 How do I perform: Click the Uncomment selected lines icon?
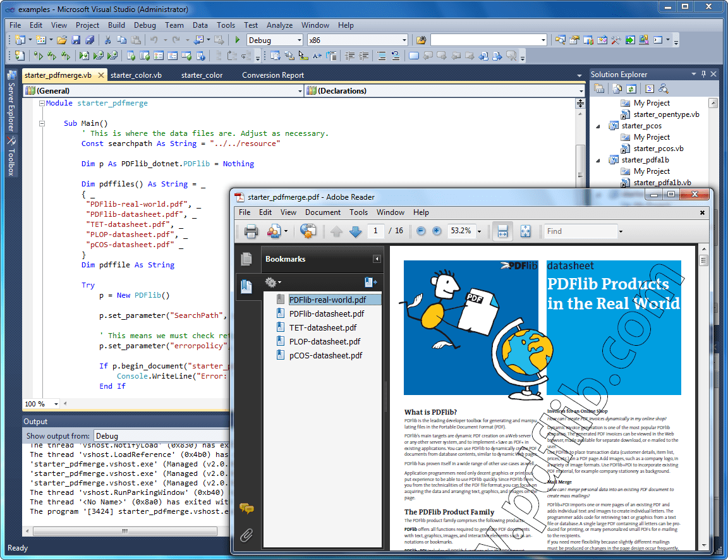pos(396,56)
